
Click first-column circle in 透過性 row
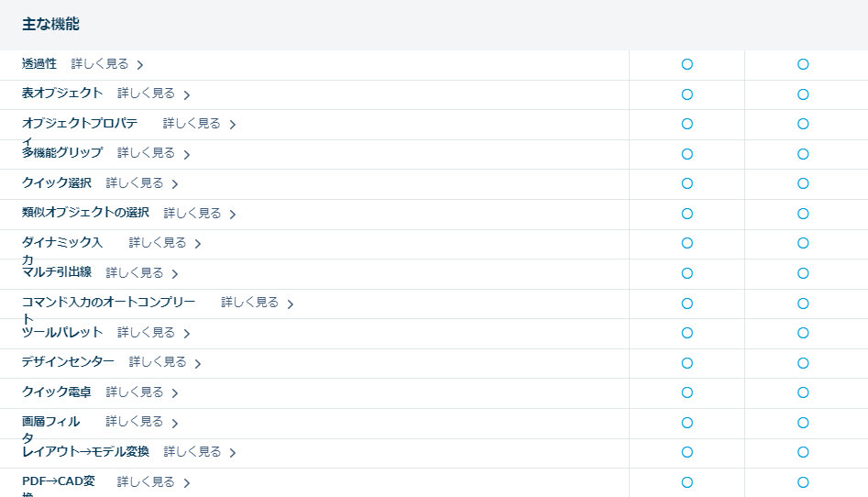click(x=687, y=64)
